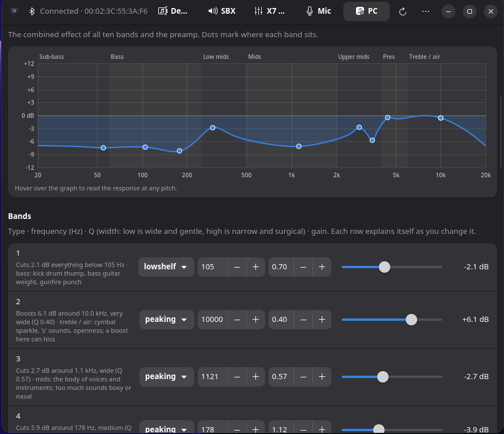
Task: Click the Bands heading
Action: pos(19,216)
